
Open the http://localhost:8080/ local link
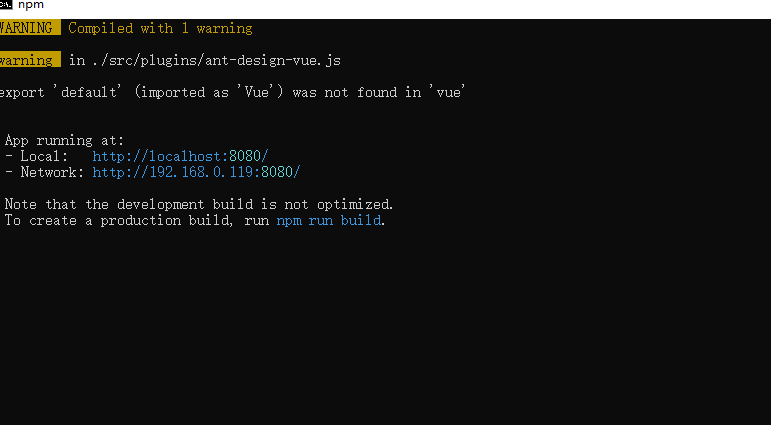tap(180, 156)
